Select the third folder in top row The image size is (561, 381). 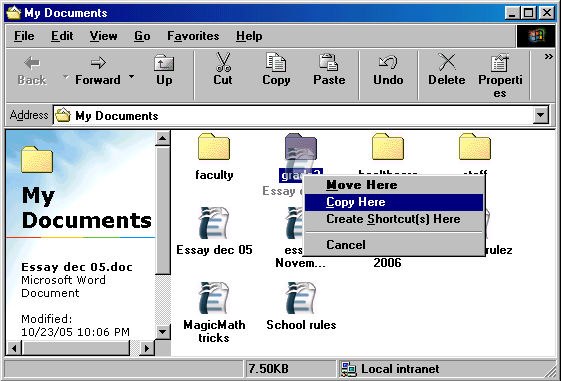coord(388,146)
